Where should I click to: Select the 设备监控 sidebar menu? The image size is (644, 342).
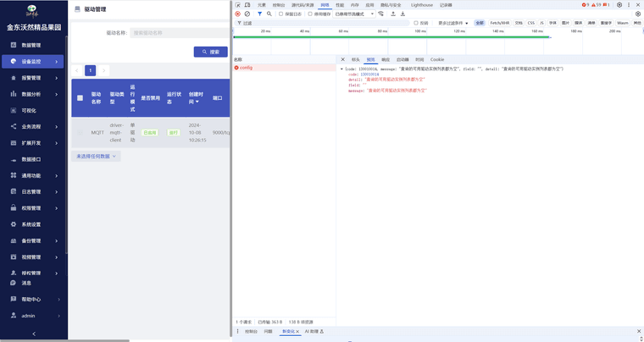tap(33, 62)
